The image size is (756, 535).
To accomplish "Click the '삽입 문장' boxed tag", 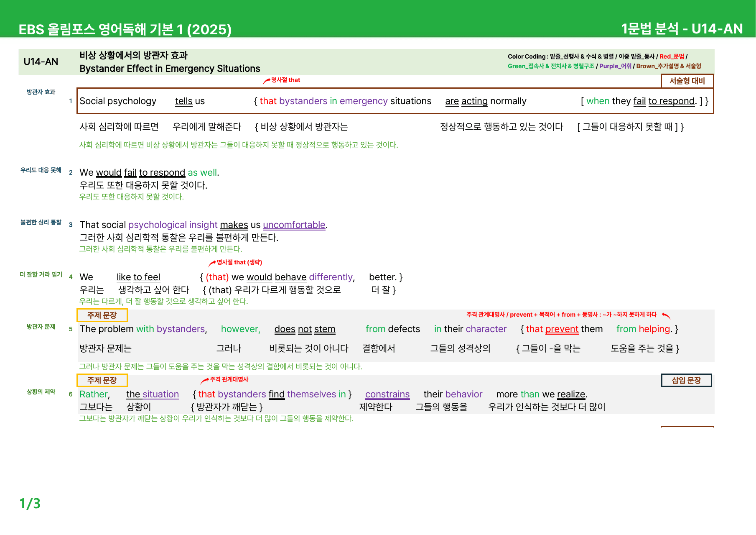I will [686, 380].
